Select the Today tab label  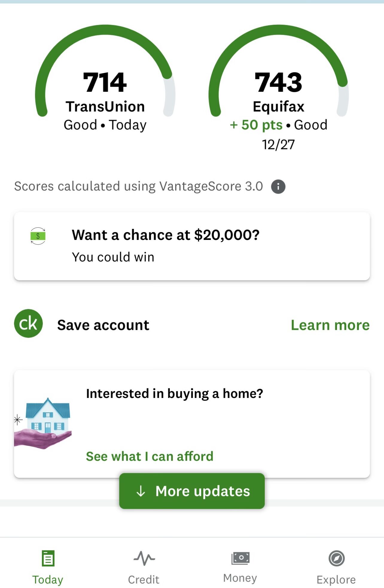(x=48, y=580)
